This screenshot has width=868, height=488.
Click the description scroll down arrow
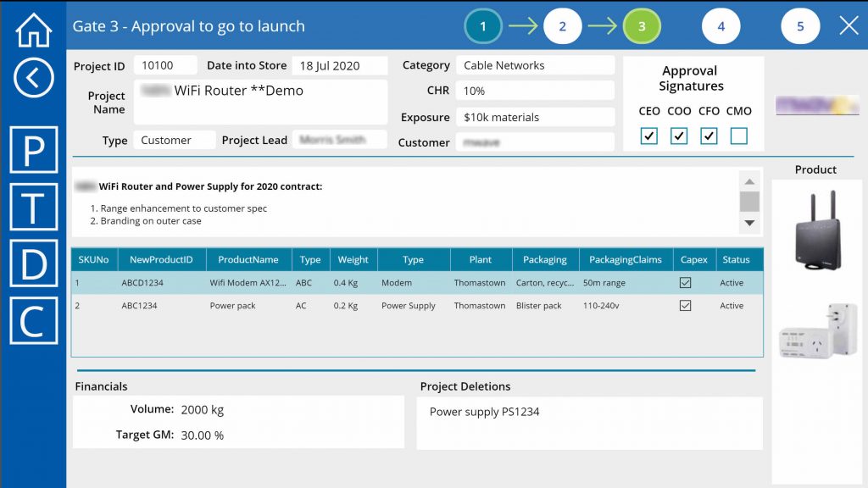[749, 223]
